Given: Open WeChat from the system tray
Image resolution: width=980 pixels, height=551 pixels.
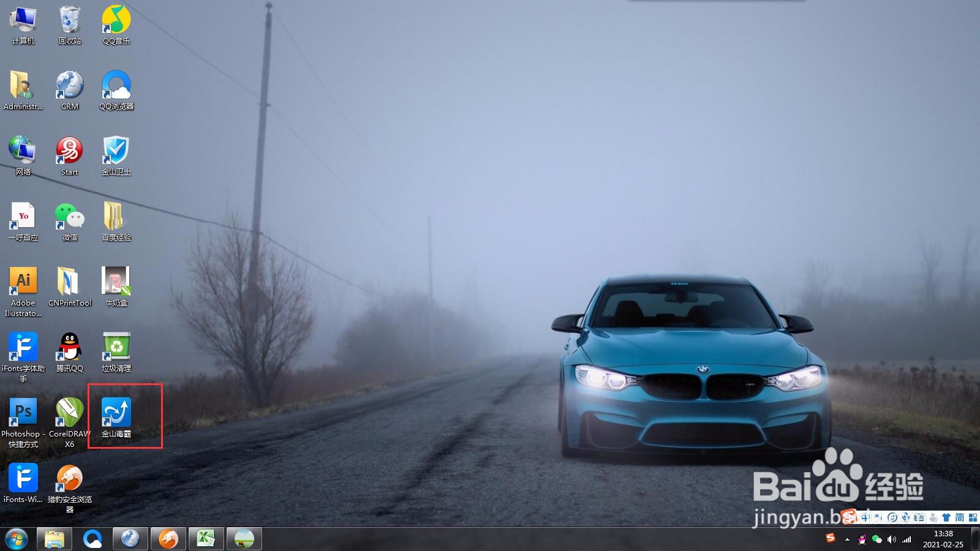Looking at the screenshot, I should tap(877, 539).
